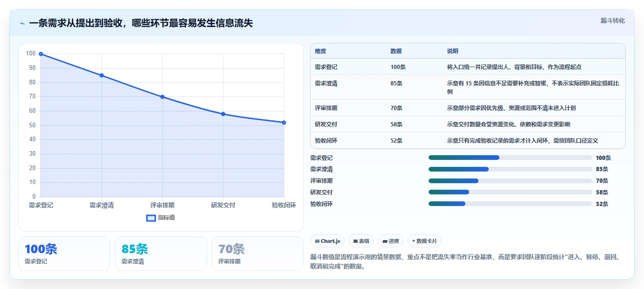Click the 评审排期 progress bar
Screen dimensions: 644x289
[510, 181]
